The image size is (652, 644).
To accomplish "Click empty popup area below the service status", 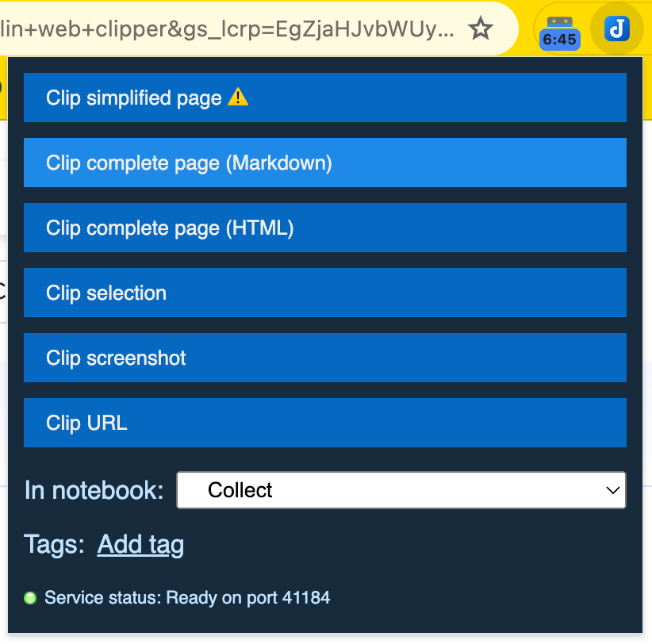I will (x=325, y=622).
